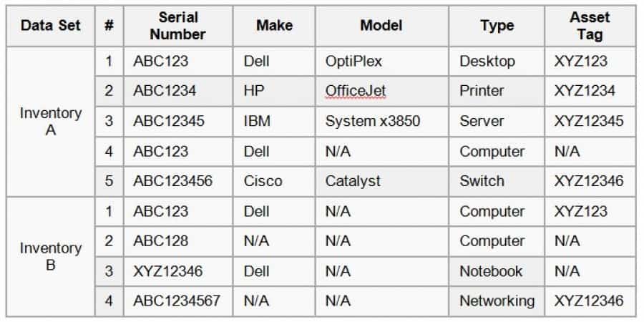Select the Asset Tag column header
Image resolution: width=644 pixels, height=322 pixels.
pos(590,26)
